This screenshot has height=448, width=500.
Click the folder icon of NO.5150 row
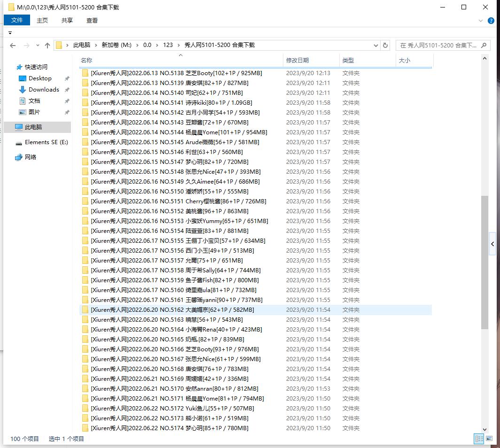click(85, 192)
